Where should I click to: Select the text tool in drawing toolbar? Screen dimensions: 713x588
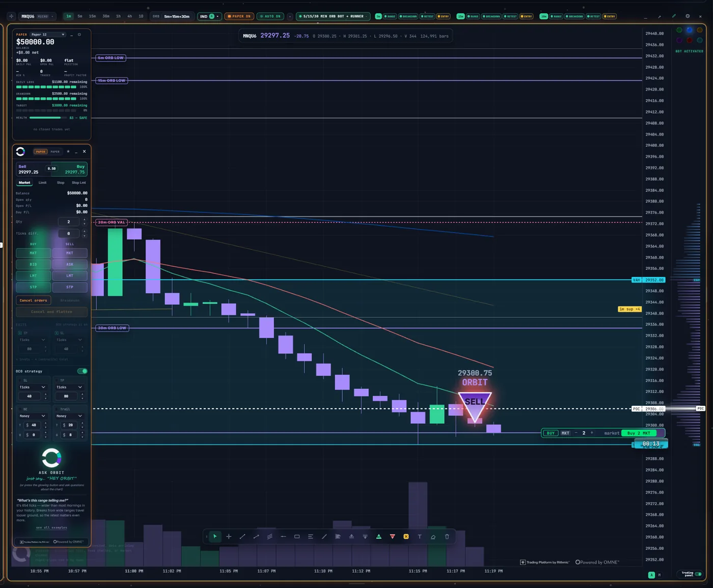pyautogui.click(x=420, y=537)
